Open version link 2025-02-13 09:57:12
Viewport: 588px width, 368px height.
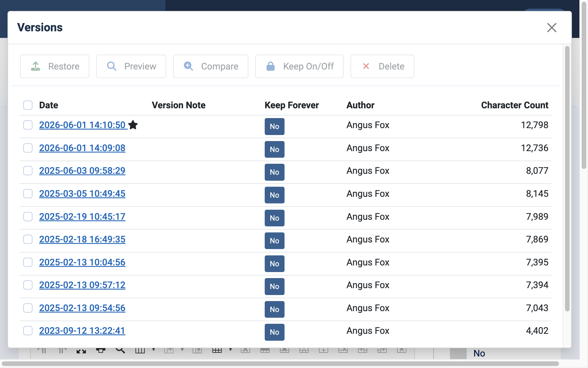point(82,285)
